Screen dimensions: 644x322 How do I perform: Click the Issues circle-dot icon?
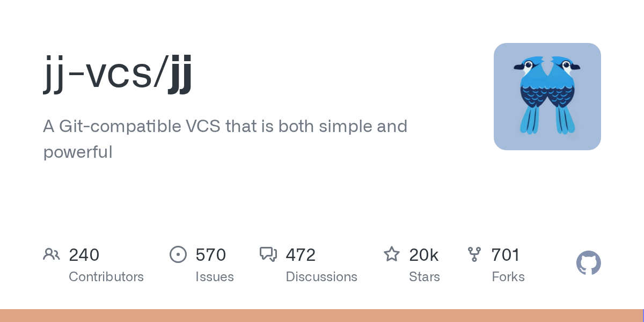coord(178,254)
